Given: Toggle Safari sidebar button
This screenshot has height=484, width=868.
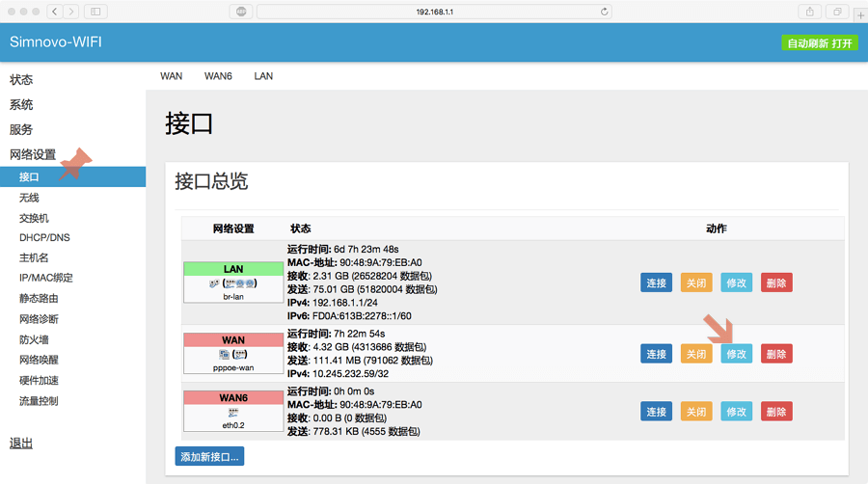Looking at the screenshot, I should click(x=96, y=12).
